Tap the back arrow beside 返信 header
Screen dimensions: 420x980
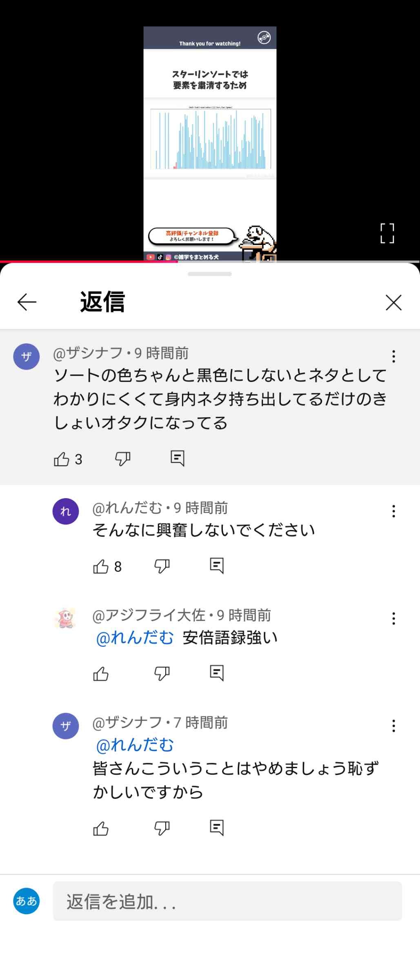[27, 302]
